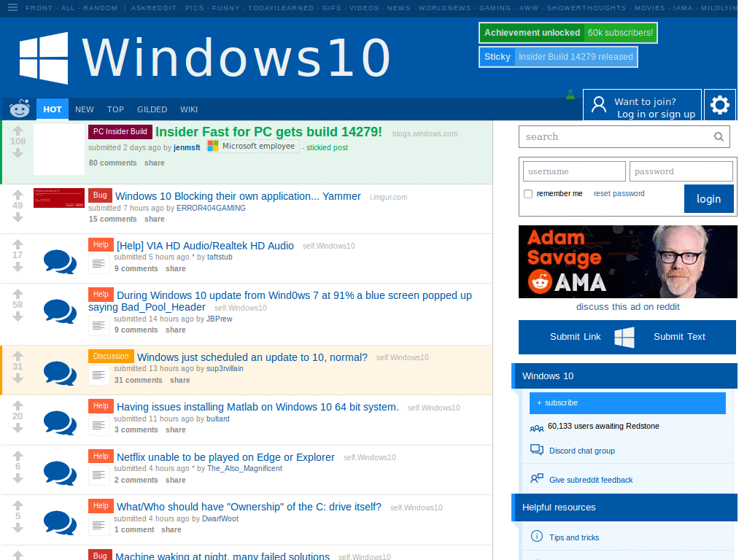Click the Log in or sign up link
The image size is (747, 560).
(656, 114)
